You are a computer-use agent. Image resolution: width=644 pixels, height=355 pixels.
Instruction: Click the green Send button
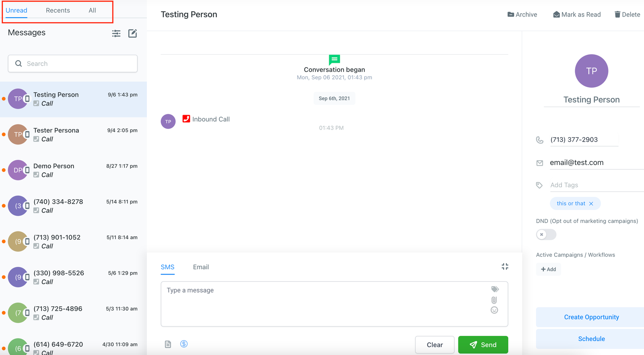pos(483,345)
